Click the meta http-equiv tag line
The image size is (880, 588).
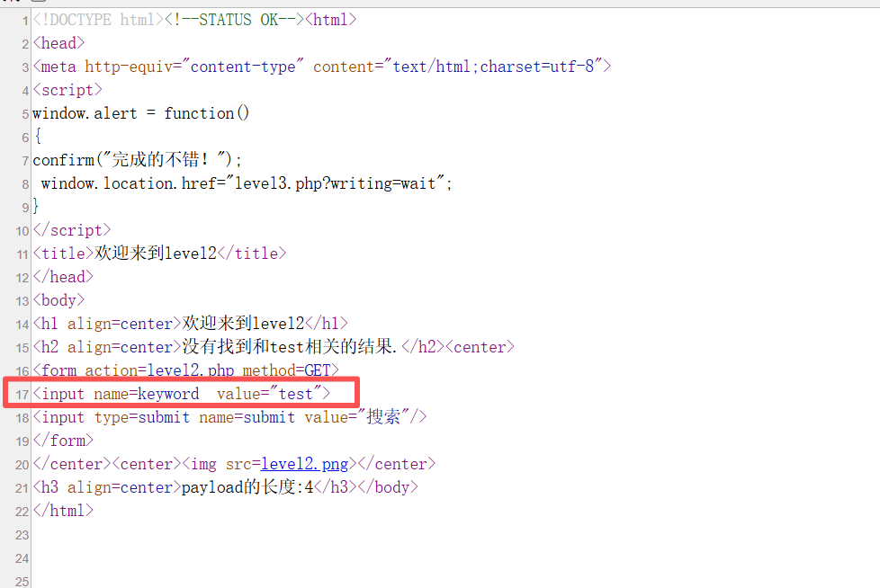[321, 67]
